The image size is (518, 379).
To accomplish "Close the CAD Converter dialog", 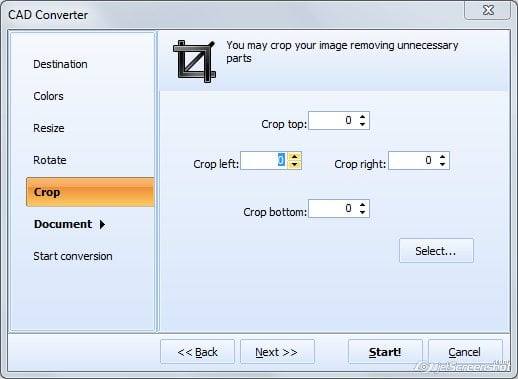I will pyautogui.click(x=488, y=10).
